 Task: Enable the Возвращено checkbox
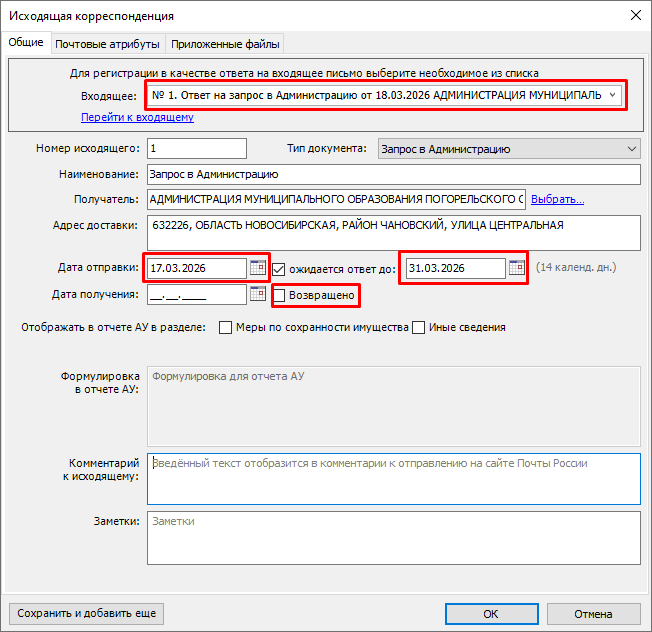(x=280, y=296)
